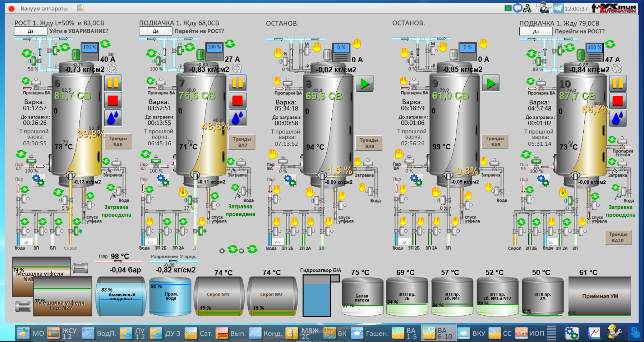Viewport: 644px width, 342px height.
Task: Click the yellow pause button for apparatus 6
Action: (x=113, y=83)
